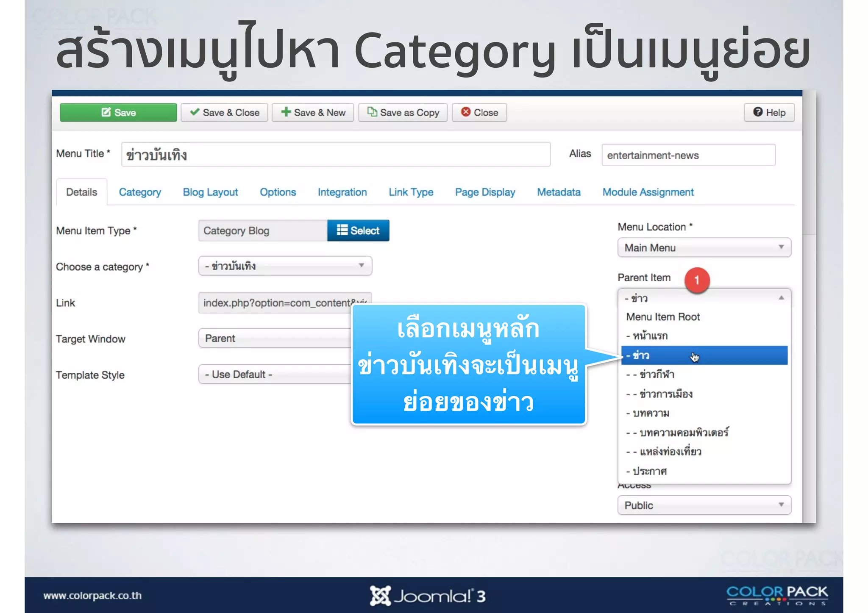Hit the Close button with red X
The width and height of the screenshot is (868, 613).
479,113
